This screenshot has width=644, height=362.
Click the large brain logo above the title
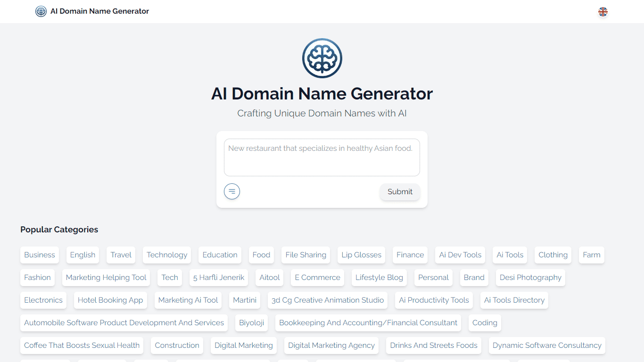(322, 58)
